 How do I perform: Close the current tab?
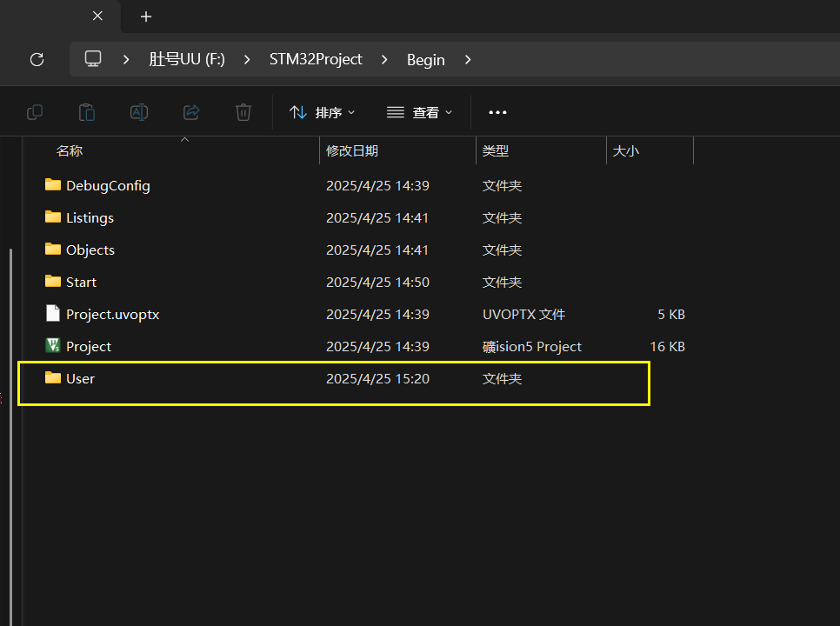click(x=97, y=16)
